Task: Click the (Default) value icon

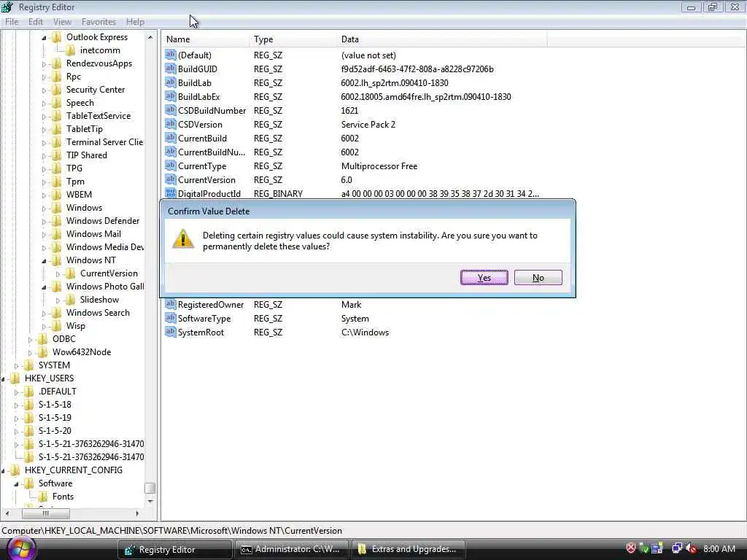Action: [x=171, y=55]
